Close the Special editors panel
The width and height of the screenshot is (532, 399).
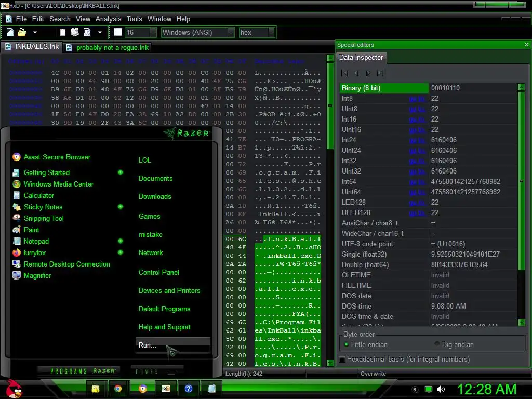pos(526,45)
